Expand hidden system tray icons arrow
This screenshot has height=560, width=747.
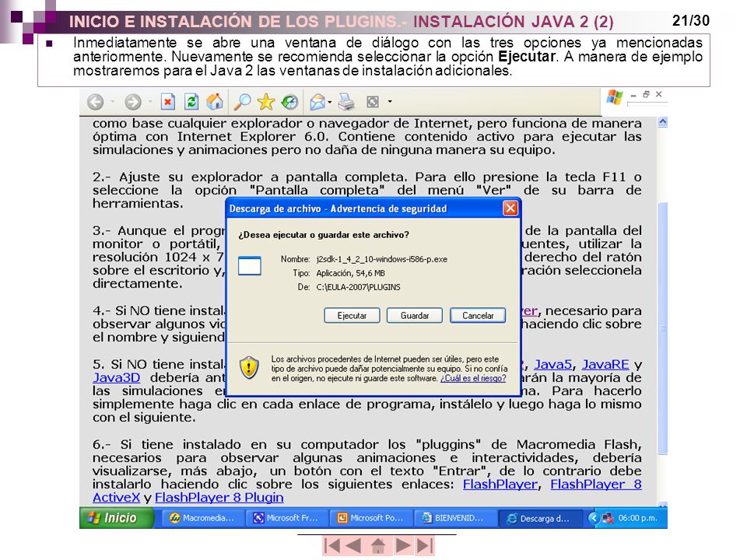(x=593, y=518)
